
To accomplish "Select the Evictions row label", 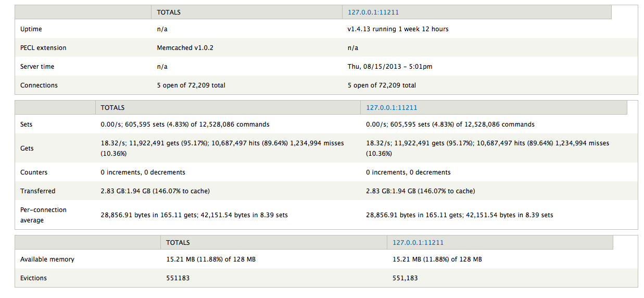I will click(33, 278).
